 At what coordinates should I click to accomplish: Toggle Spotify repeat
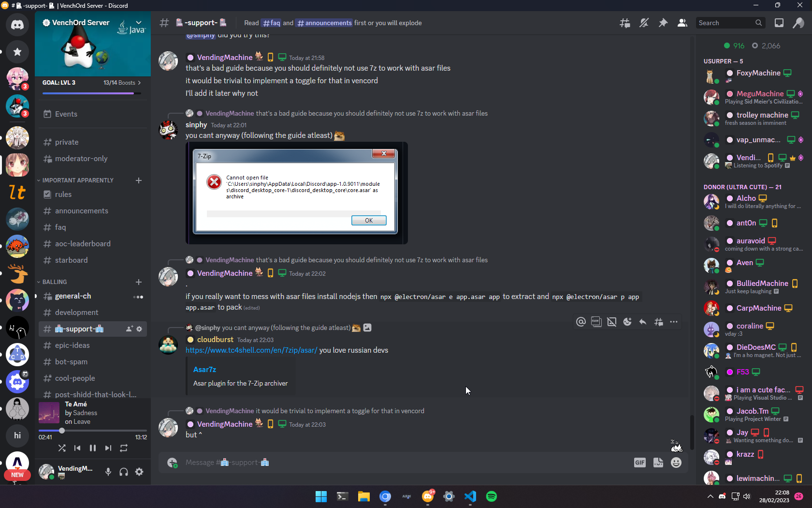[x=124, y=448]
